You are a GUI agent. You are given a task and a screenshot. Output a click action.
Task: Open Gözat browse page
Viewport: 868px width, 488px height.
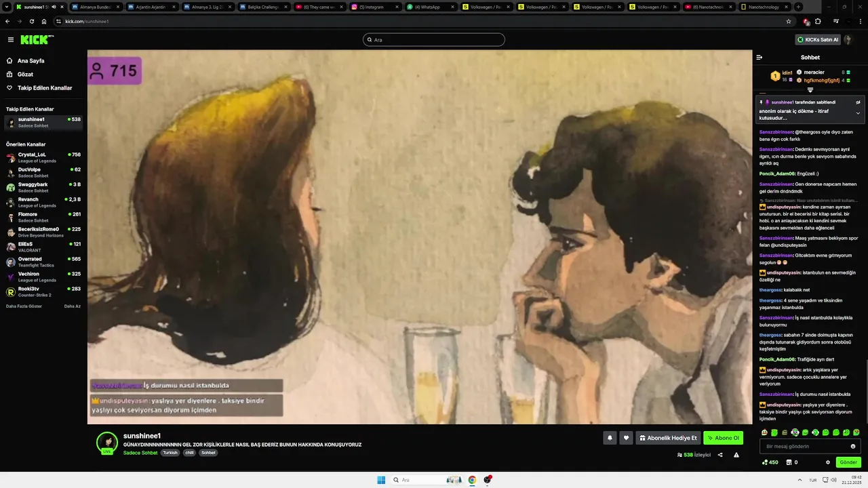(25, 74)
